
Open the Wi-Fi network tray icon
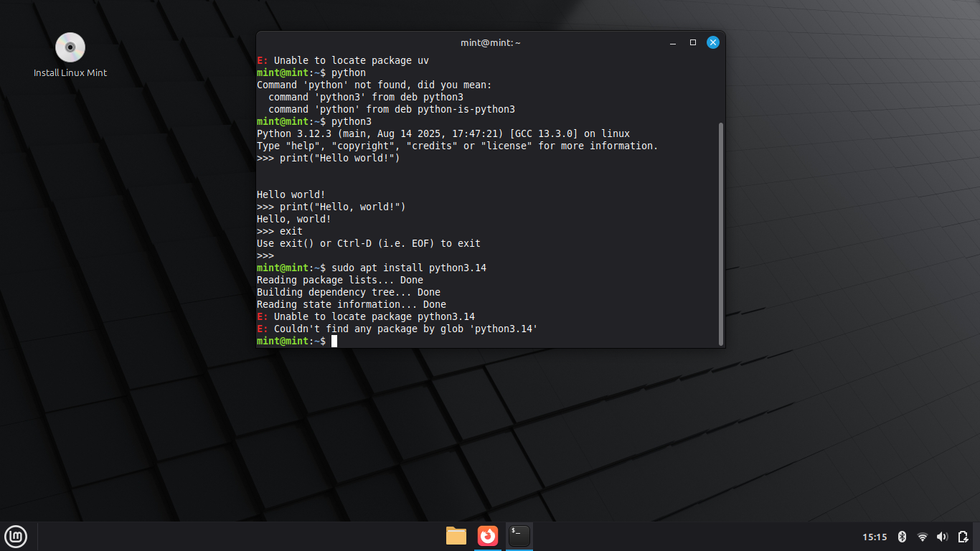923,537
